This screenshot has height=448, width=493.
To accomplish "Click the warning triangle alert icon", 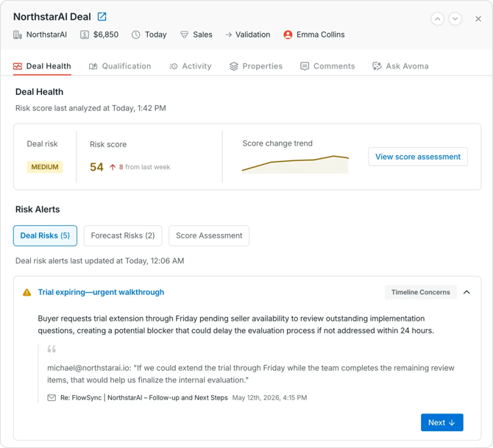I will click(27, 292).
